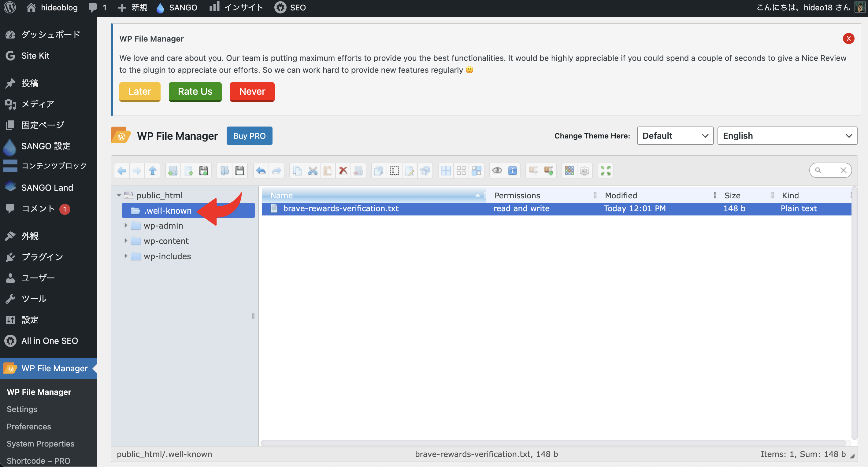Click the Cut scissors icon
868x467 pixels.
pyautogui.click(x=313, y=171)
